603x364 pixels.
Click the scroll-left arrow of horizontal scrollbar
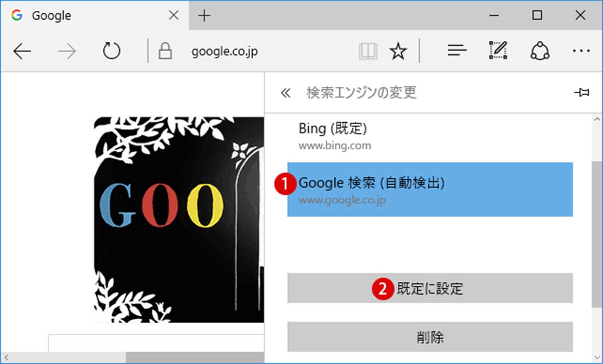point(6,357)
